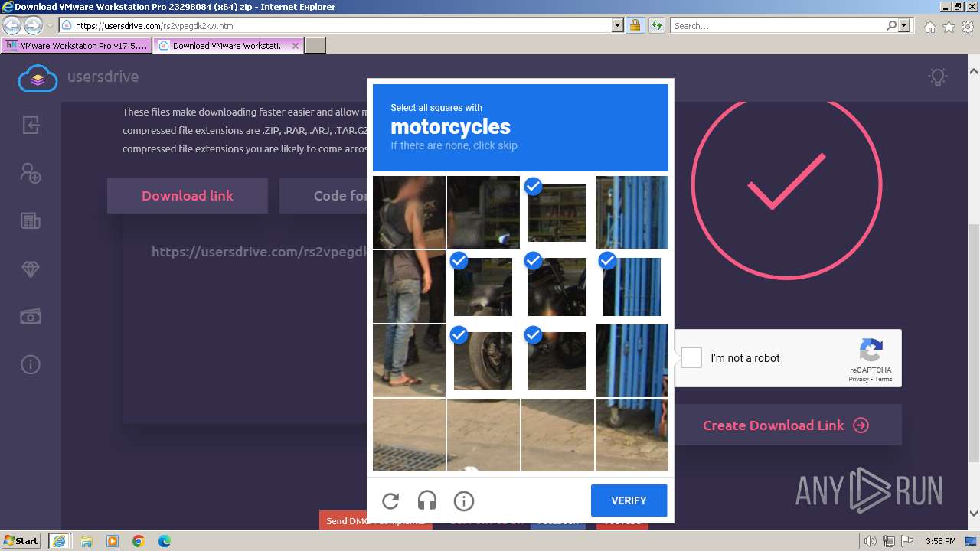Click the reCAPTCHA reload challenge icon
The image size is (980, 551).
[x=390, y=501]
